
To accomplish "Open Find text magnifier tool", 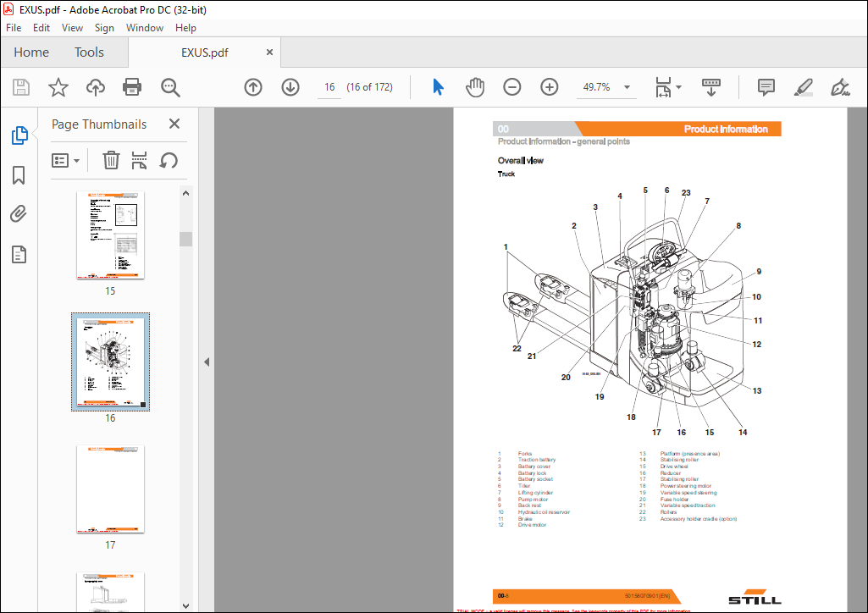I will pyautogui.click(x=170, y=87).
